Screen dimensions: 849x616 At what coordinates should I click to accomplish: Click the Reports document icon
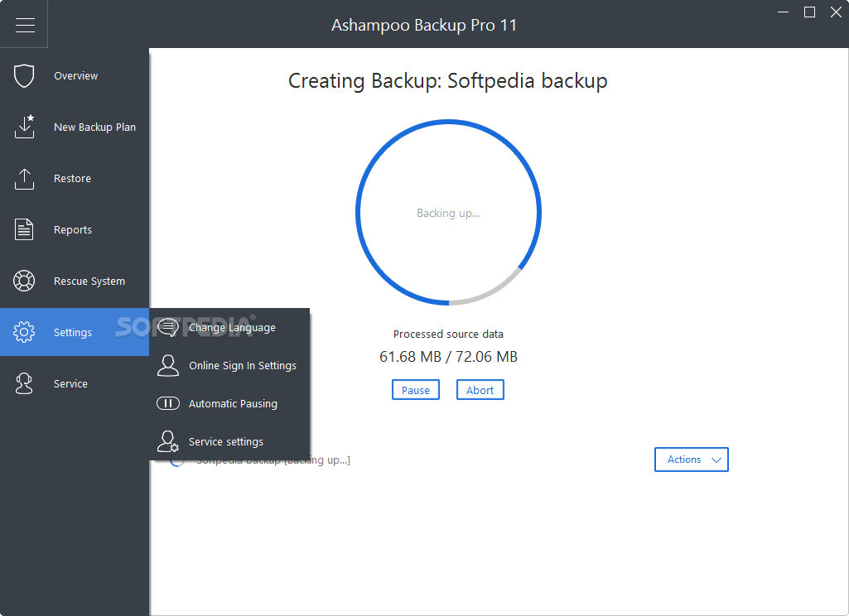pos(24,229)
